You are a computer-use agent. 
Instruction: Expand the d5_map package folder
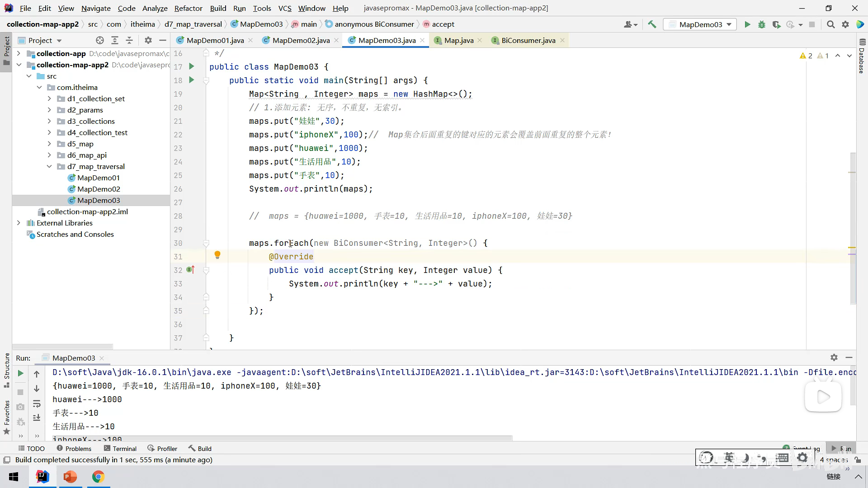pos(49,144)
